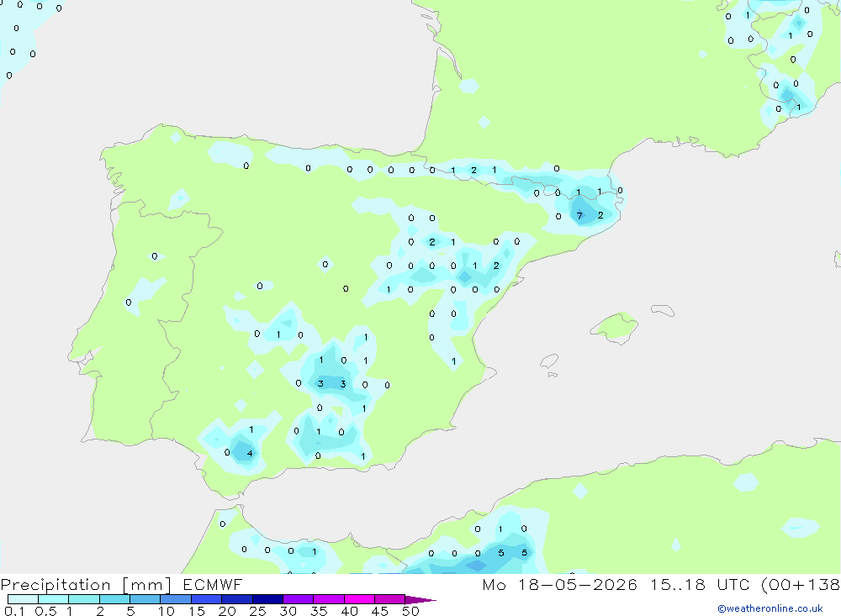Pick the 10–15 mm blue legend box
841x616 pixels.
[176, 599]
